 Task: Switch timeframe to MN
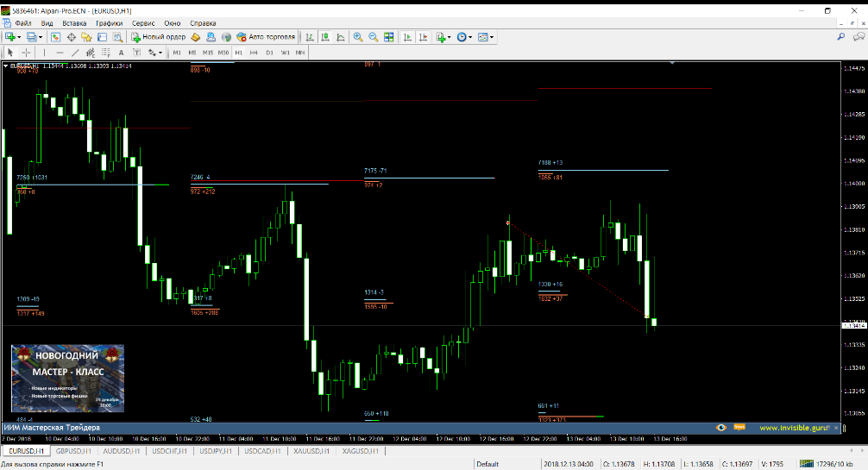coord(300,53)
